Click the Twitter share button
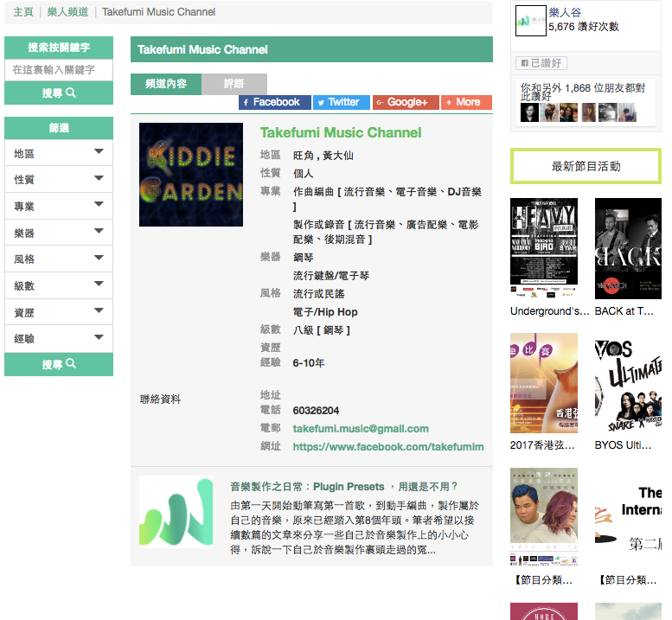The width and height of the screenshot is (672, 620). 342,102
